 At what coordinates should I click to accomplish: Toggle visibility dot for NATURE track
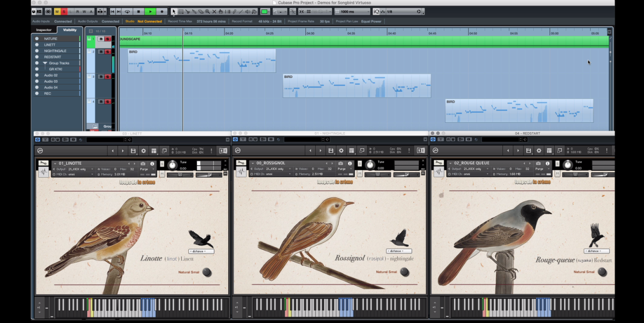pyautogui.click(x=37, y=39)
